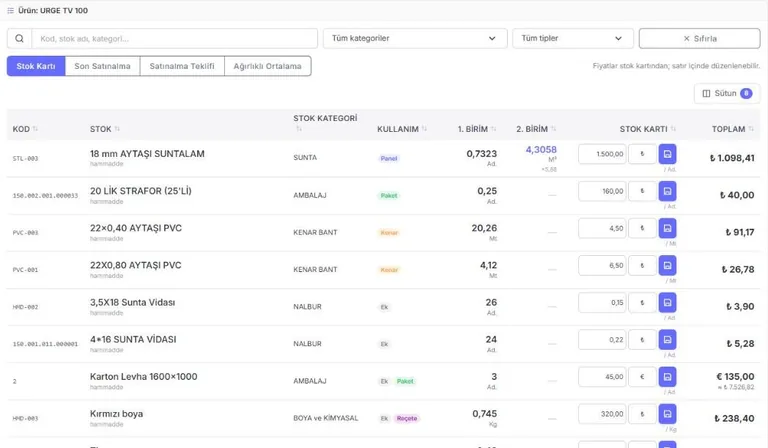Change currency for 22×0,40 AYTAŞI PVC
Image resolution: width=768 pixels, height=448 pixels.
642,228
